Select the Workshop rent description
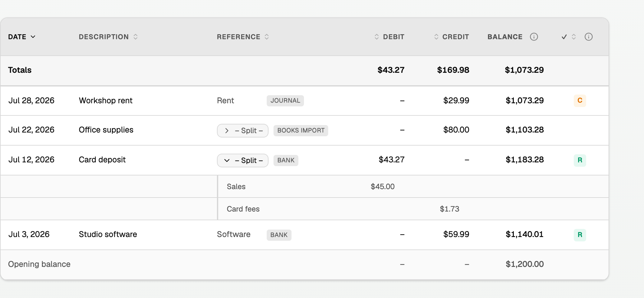 [x=106, y=100]
